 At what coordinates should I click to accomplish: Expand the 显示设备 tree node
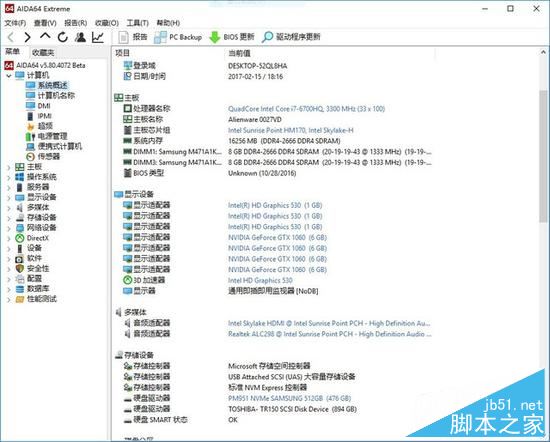click(9, 198)
